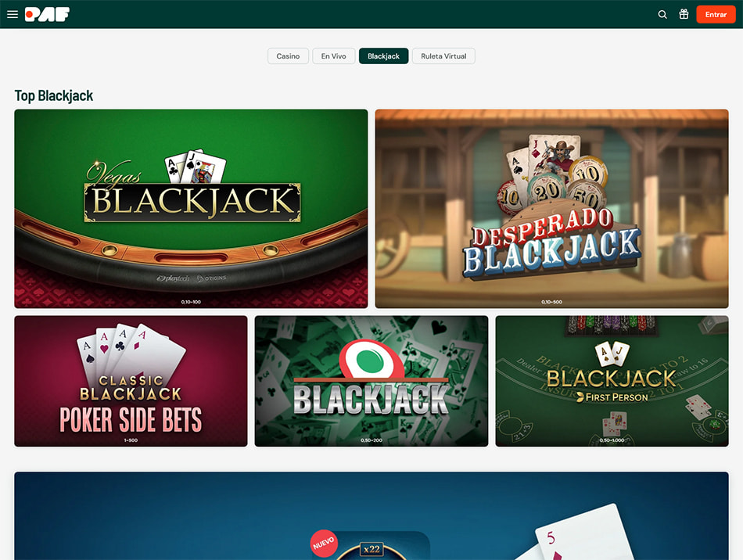Go to the Ruleta Virtual tab
This screenshot has width=743, height=560.
coord(443,56)
